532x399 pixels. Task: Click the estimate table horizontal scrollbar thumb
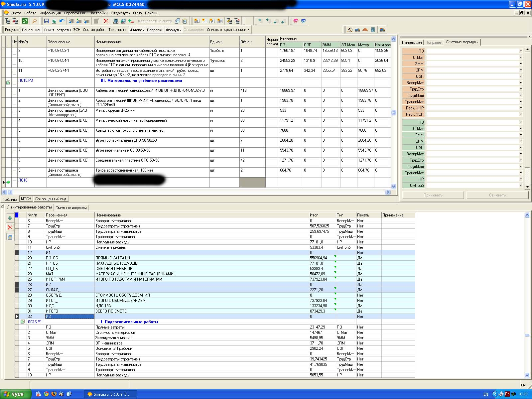[x=10, y=192]
